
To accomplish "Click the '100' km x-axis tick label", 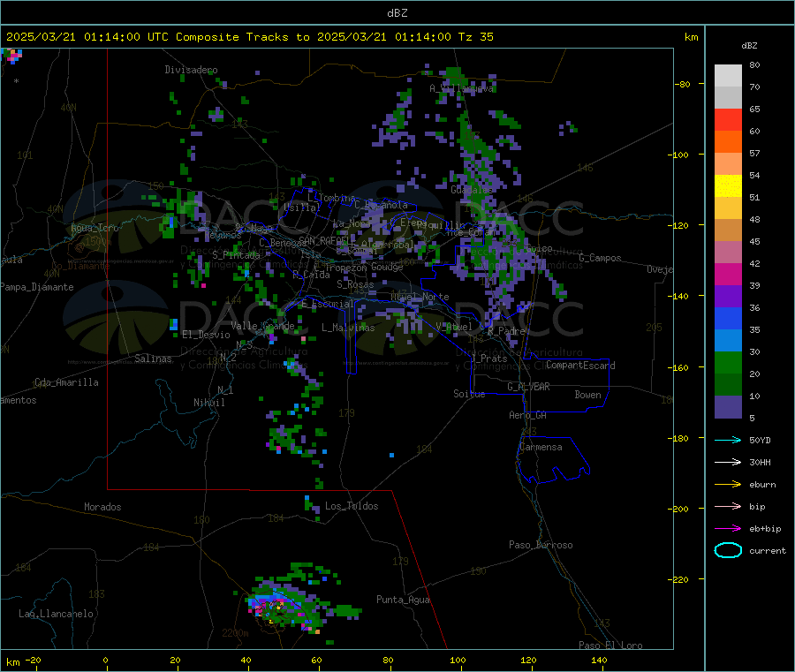I will point(458,660).
